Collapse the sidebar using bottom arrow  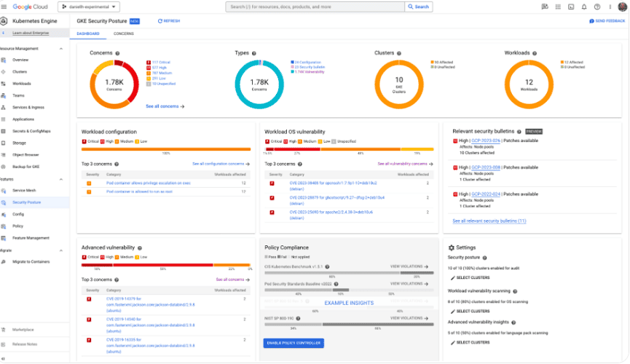click(3, 359)
